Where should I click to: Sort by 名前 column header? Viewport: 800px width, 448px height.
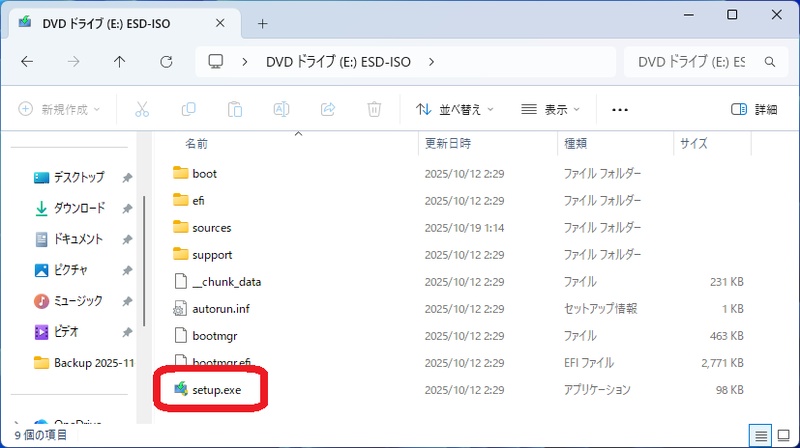tap(196, 144)
